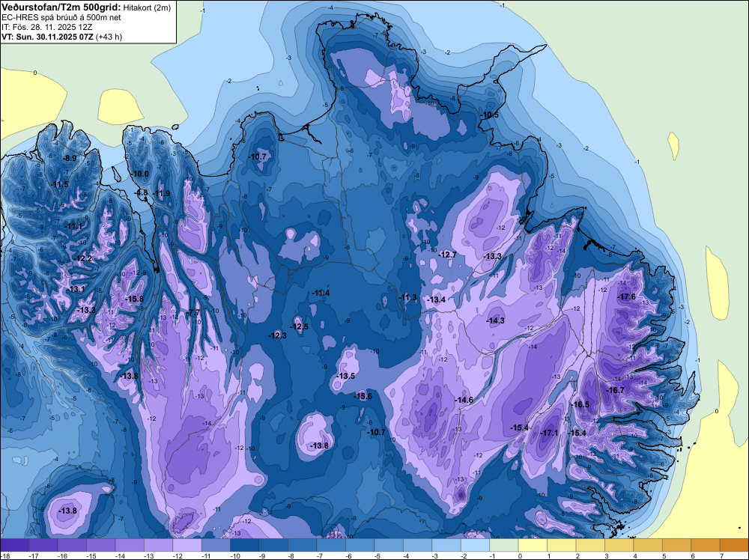Click the '-18' legend scale label
The height and width of the screenshot is (560, 749).
(4, 556)
